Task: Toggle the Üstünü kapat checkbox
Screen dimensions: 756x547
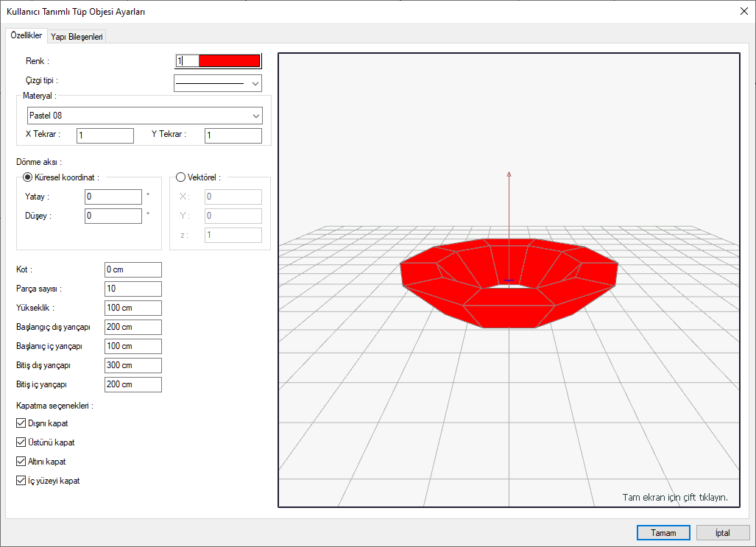Action: pos(21,442)
